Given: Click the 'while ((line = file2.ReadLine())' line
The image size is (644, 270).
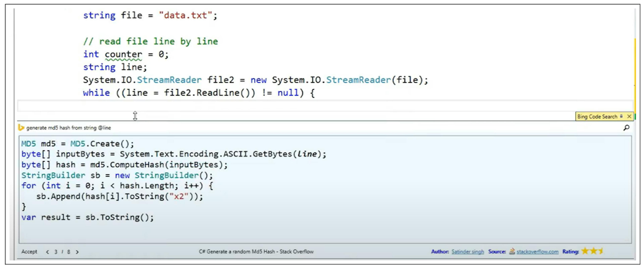Looking at the screenshot, I should click(x=199, y=93).
